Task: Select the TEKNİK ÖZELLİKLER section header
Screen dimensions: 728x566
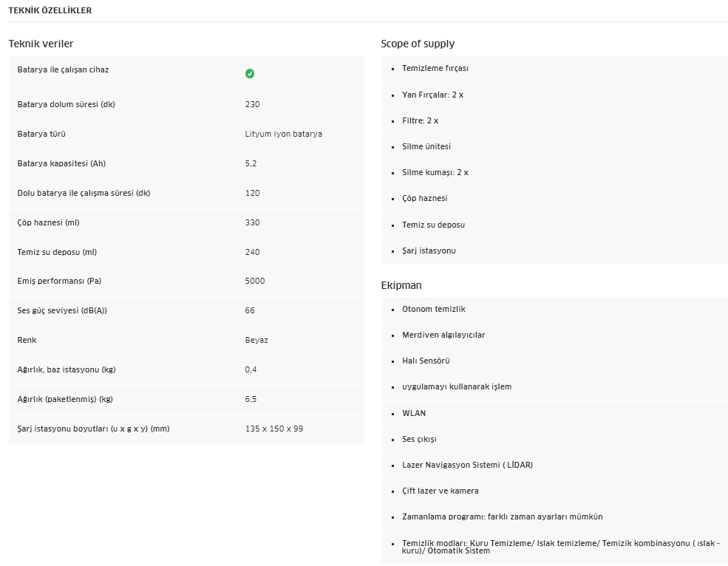Action: click(x=50, y=10)
